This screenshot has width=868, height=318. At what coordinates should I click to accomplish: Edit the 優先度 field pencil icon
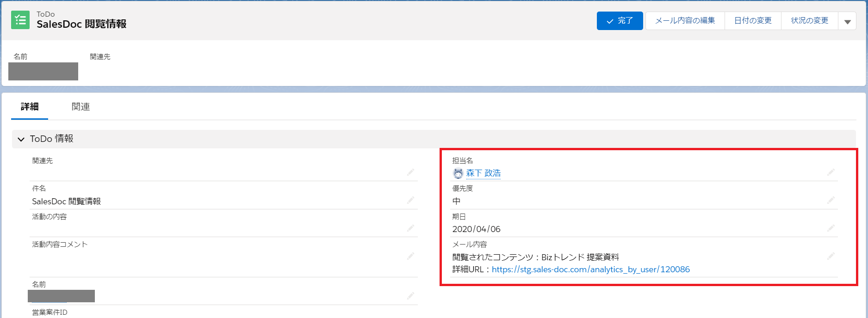point(831,200)
